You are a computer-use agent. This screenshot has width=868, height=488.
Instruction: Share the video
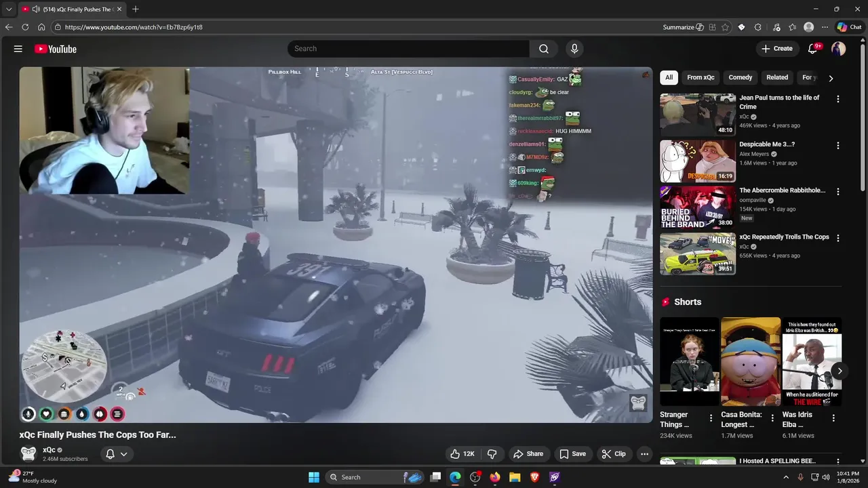528,454
